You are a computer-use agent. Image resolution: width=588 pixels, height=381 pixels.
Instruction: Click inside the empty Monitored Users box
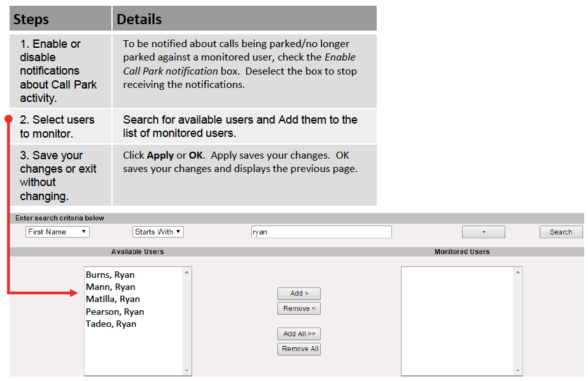click(458, 319)
